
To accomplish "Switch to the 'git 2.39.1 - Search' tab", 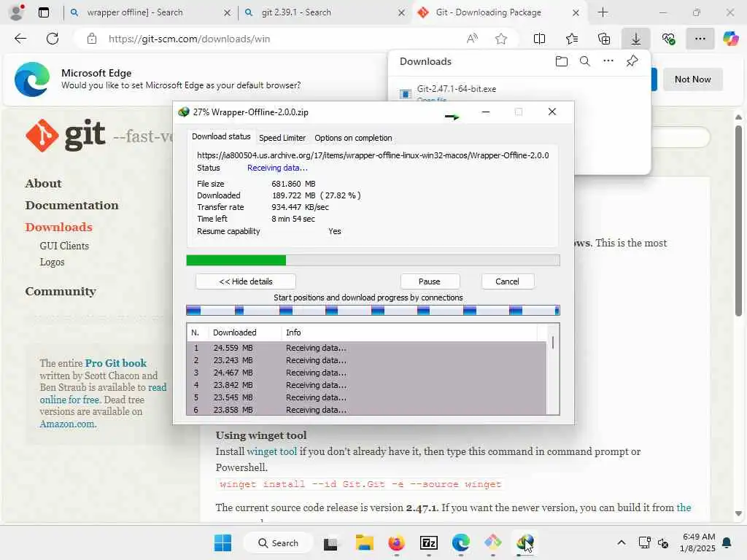I will coord(324,12).
